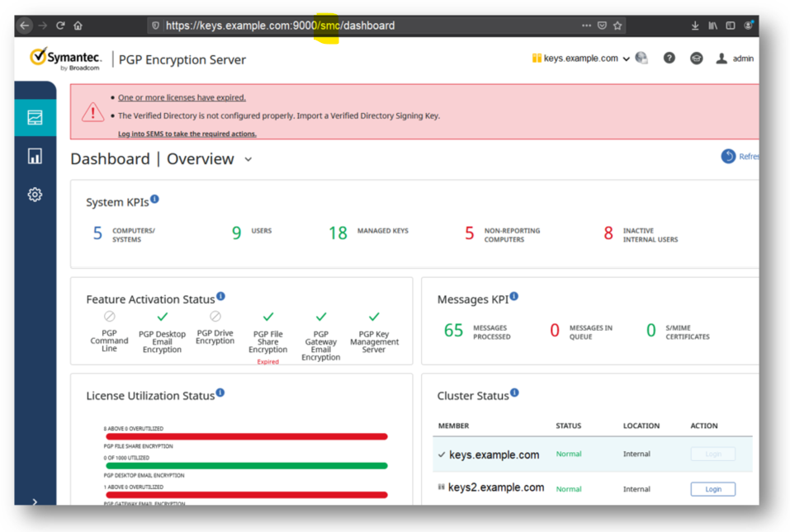Click the MEMBER column header

coord(453,426)
